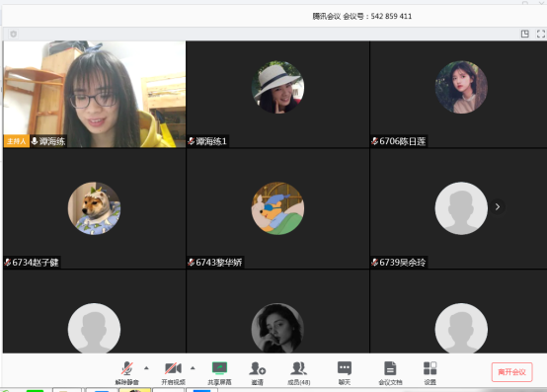
Task: Select host 谭海练 video tile
Action: pyautogui.click(x=94, y=94)
